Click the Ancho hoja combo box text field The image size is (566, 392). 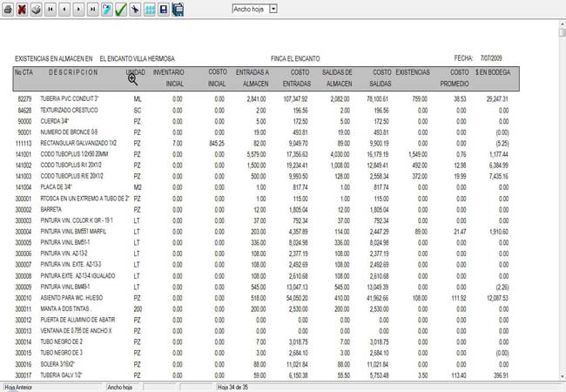coord(251,9)
